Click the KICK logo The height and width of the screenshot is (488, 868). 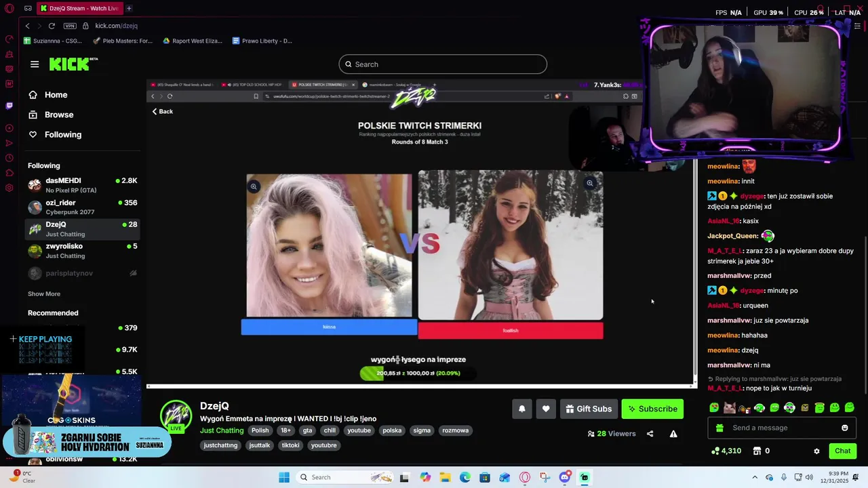pyautogui.click(x=68, y=64)
